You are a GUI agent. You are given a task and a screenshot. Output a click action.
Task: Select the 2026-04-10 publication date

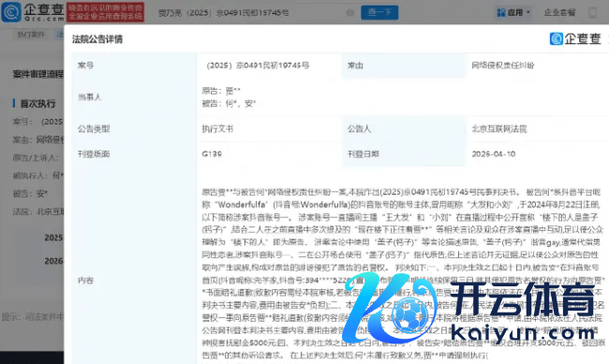pyautogui.click(x=494, y=154)
